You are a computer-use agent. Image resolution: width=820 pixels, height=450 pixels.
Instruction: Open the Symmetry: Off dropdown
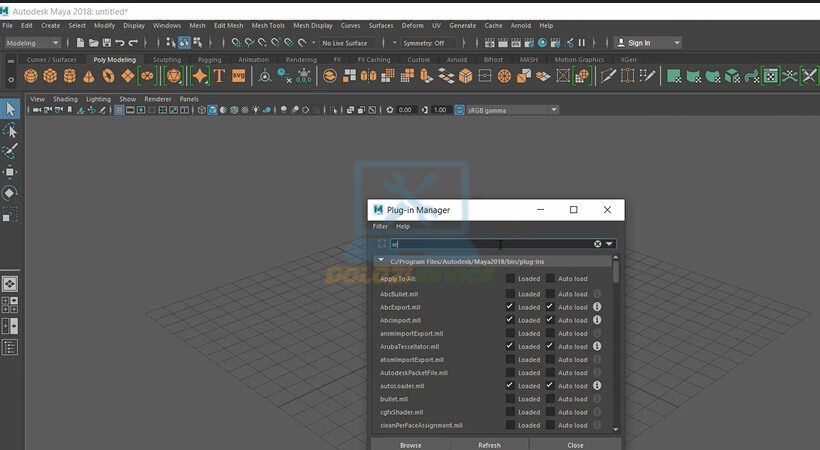pyautogui.click(x=428, y=43)
